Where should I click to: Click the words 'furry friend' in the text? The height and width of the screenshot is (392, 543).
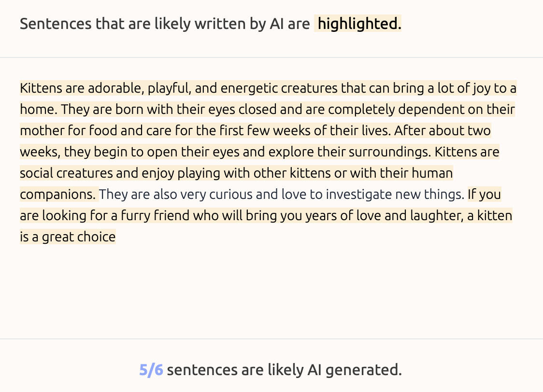click(x=155, y=216)
